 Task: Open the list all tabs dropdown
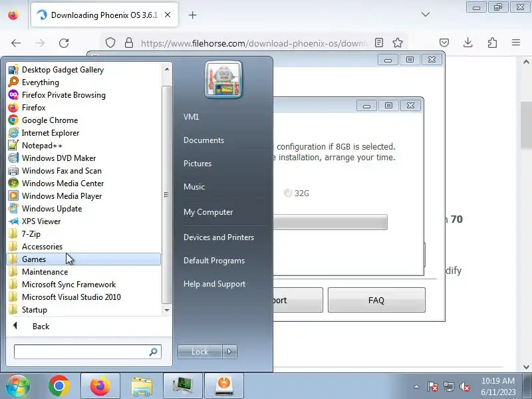(x=426, y=15)
